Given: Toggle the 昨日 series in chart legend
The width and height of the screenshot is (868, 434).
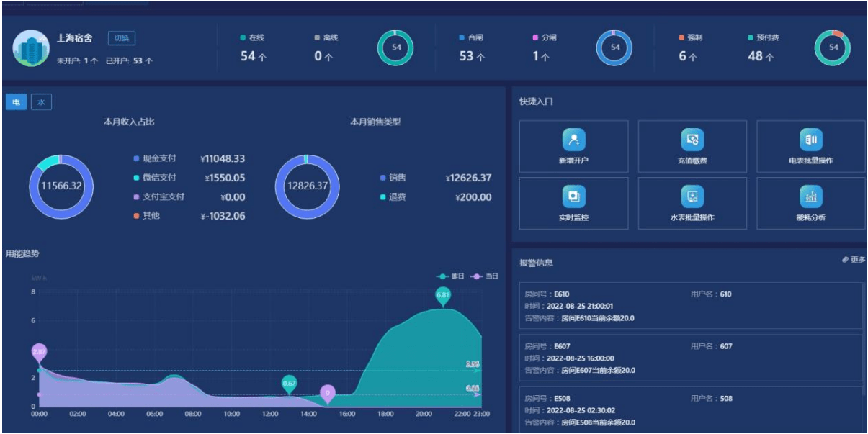Looking at the screenshot, I should (452, 276).
